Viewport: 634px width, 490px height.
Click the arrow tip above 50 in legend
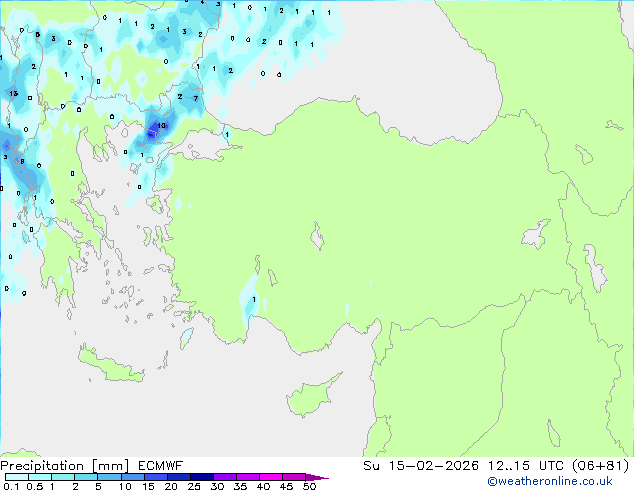(317, 477)
